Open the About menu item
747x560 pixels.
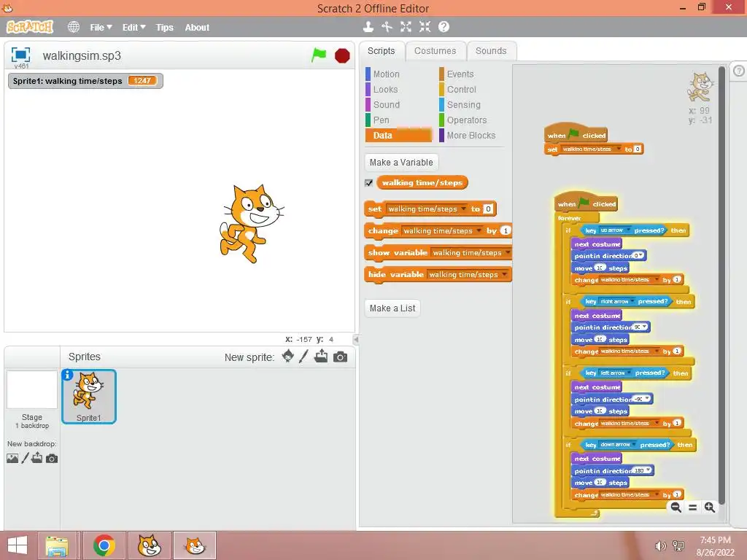coord(197,28)
